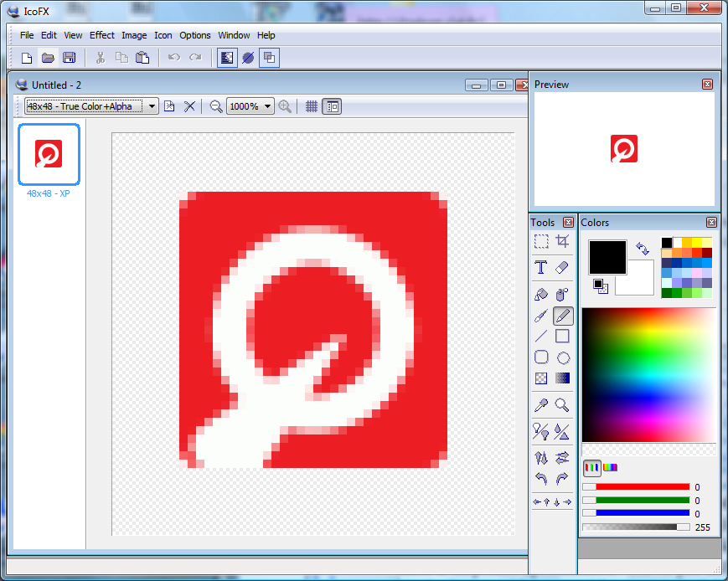Viewport: 728px width, 581px height.
Task: Swap foreground and background colors
Action: pyautogui.click(x=643, y=249)
